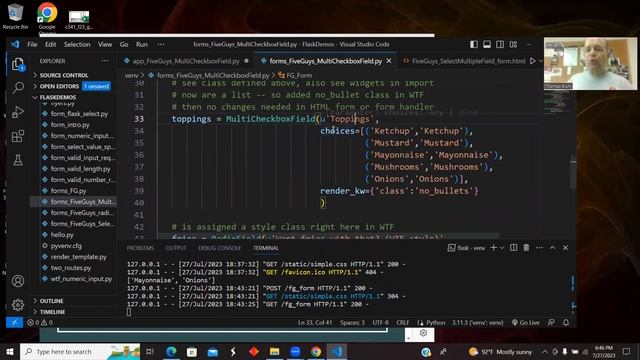Change the Python language mode
640x360 pixels.
436,322
